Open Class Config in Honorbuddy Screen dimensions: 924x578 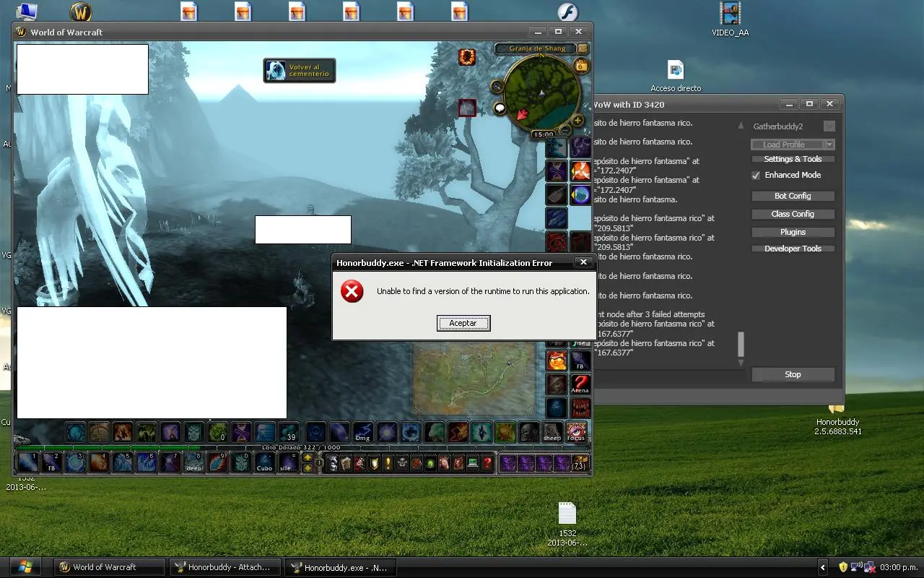pyautogui.click(x=793, y=214)
